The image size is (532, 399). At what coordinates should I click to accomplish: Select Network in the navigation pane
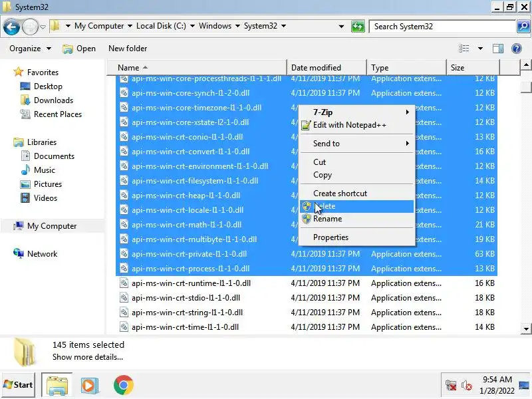point(35,254)
